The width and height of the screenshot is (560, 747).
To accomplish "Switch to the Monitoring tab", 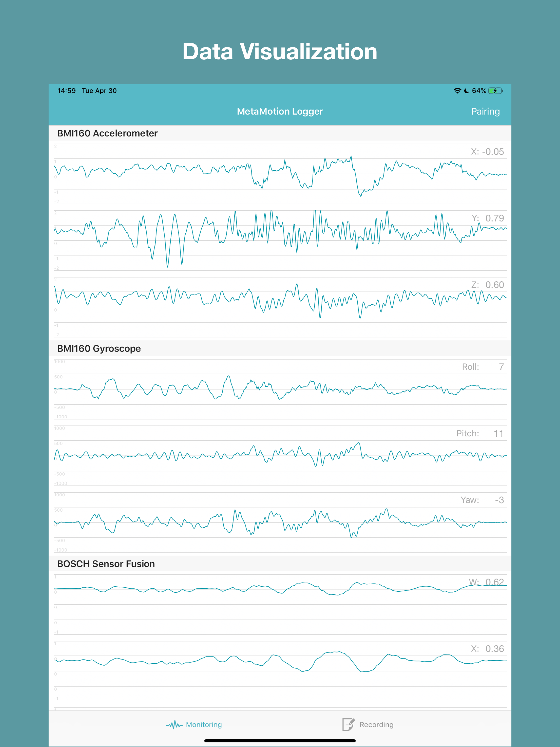I will click(194, 724).
